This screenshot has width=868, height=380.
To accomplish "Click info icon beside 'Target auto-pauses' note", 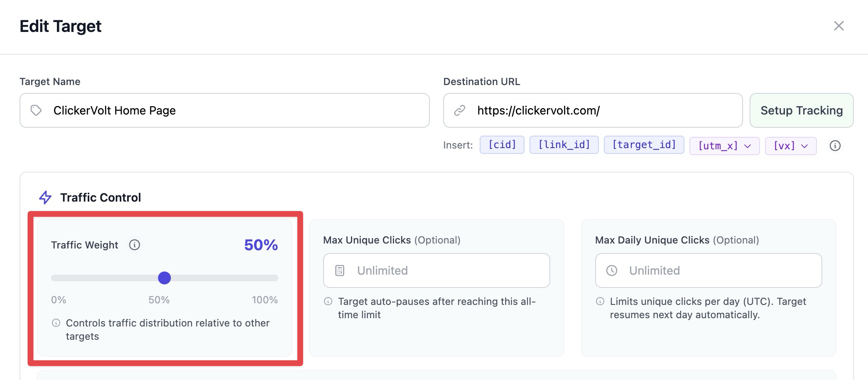I will point(328,301).
